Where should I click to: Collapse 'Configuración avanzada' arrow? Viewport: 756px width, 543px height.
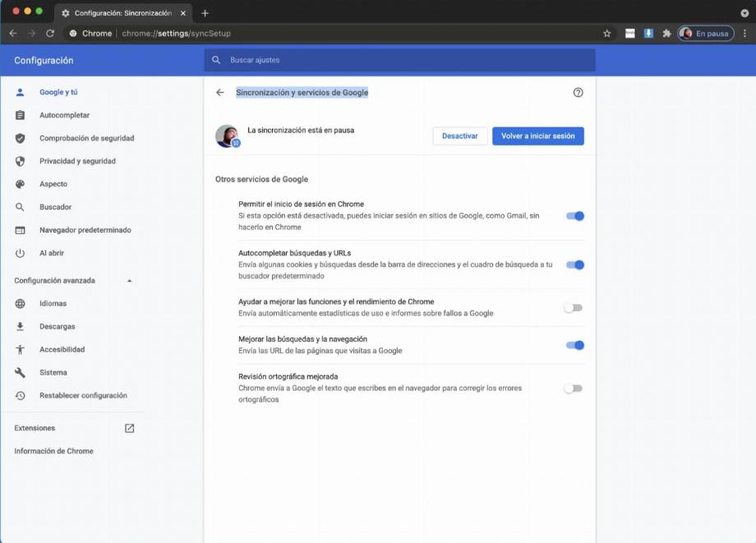(x=129, y=280)
